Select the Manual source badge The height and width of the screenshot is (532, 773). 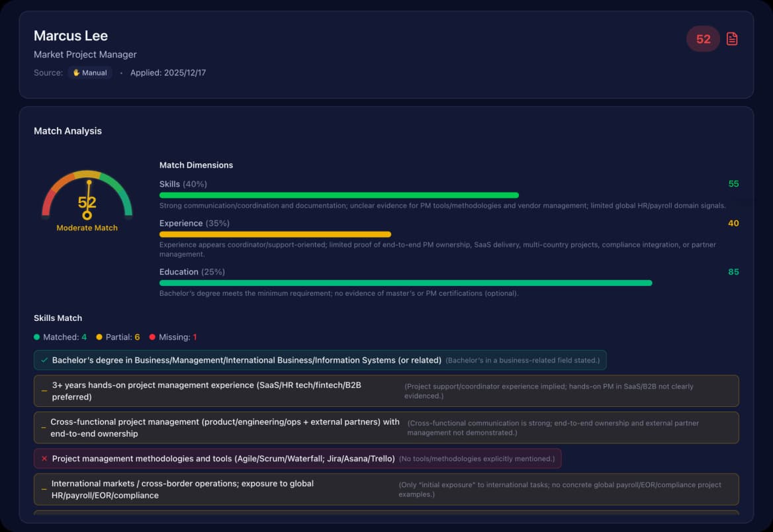pos(89,73)
